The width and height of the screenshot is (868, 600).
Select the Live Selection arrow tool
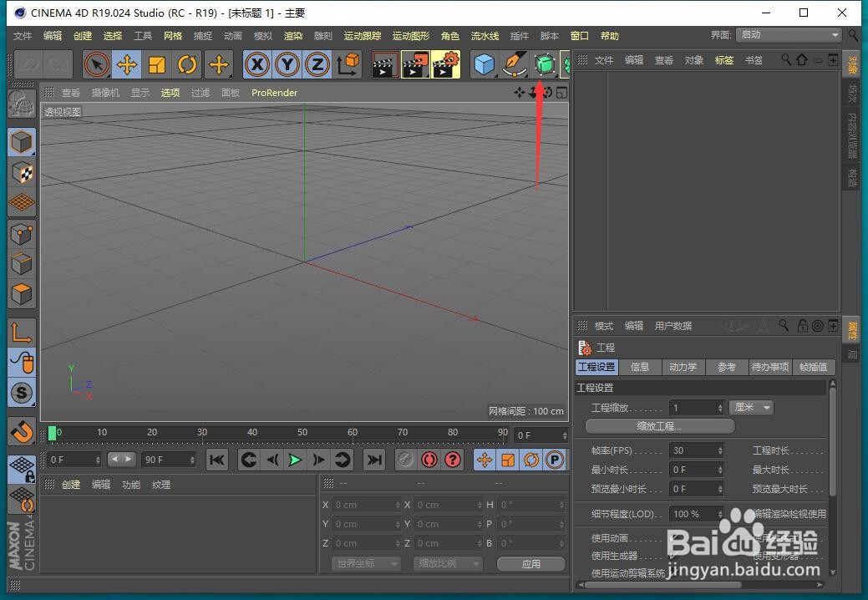[97, 64]
